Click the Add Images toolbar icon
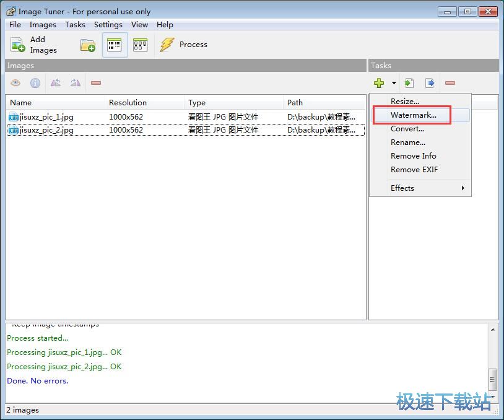The height and width of the screenshot is (420, 504). click(17, 45)
